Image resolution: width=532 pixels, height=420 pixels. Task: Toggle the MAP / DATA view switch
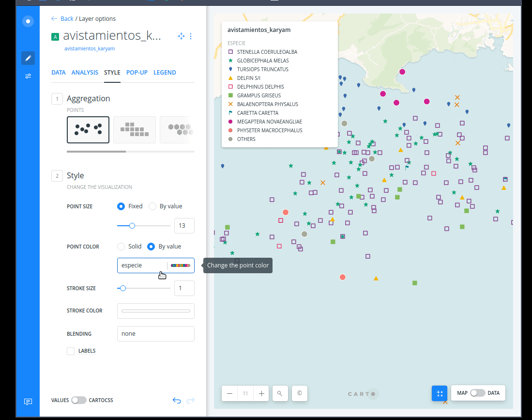tap(478, 393)
